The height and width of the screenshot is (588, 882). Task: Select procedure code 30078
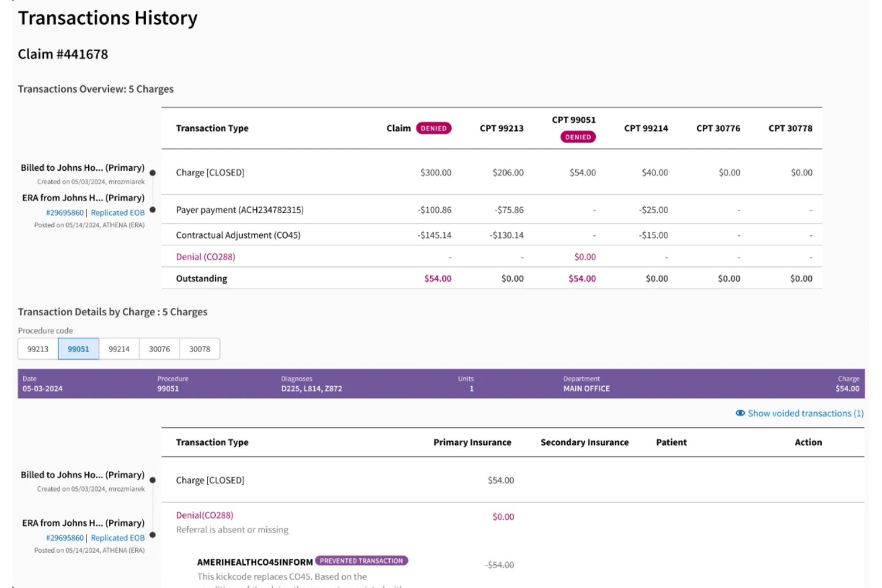(200, 349)
